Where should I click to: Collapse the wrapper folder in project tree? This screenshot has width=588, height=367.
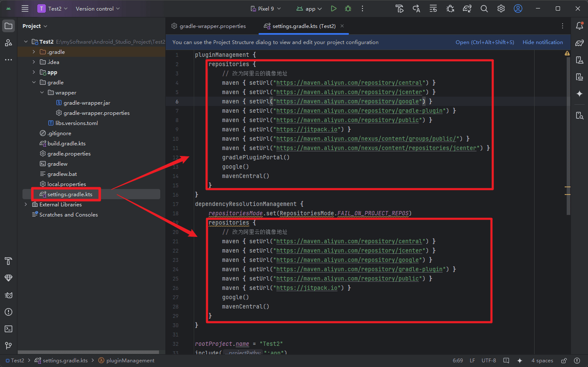pyautogui.click(x=42, y=93)
